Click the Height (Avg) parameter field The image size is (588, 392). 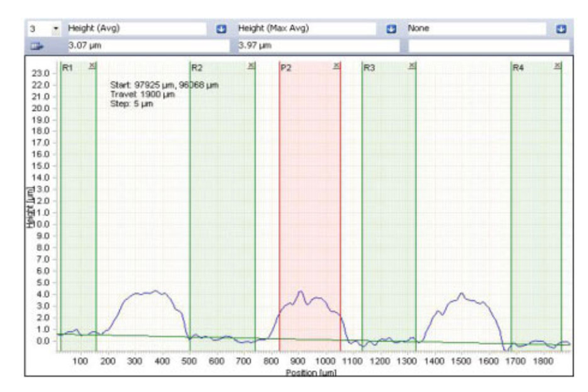click(136, 29)
